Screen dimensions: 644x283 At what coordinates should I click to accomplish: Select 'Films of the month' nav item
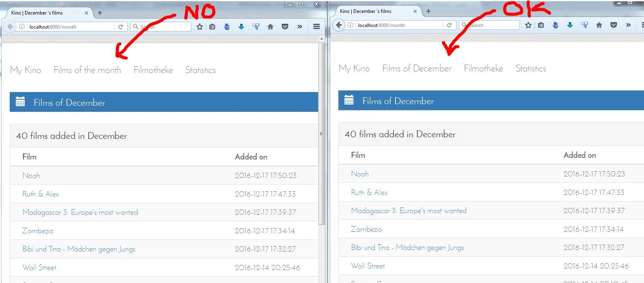(x=87, y=70)
